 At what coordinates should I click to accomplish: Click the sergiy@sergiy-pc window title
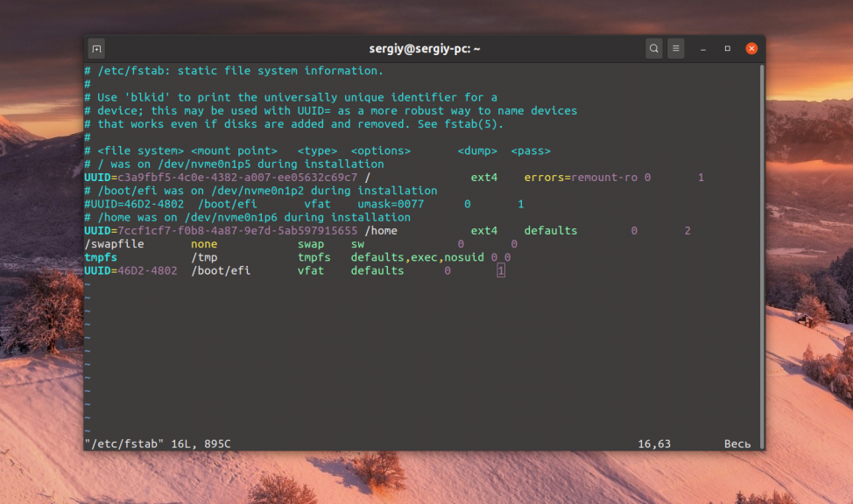point(426,49)
